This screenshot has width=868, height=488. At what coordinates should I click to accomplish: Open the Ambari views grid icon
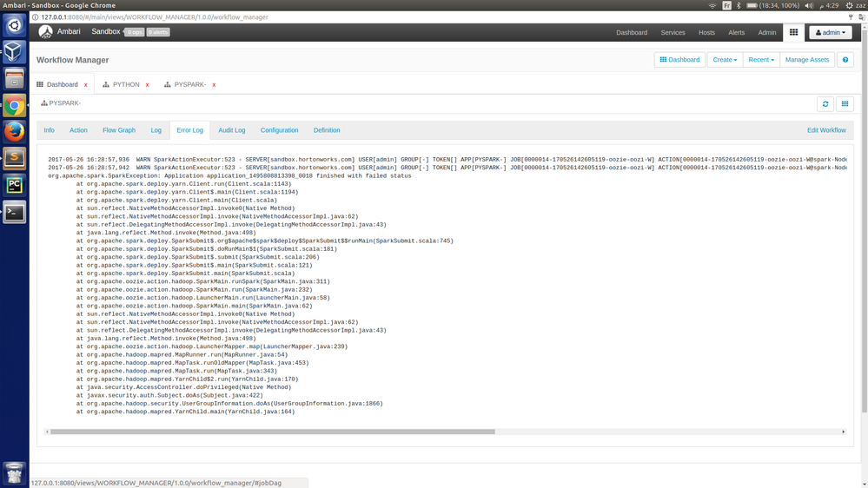tap(793, 32)
